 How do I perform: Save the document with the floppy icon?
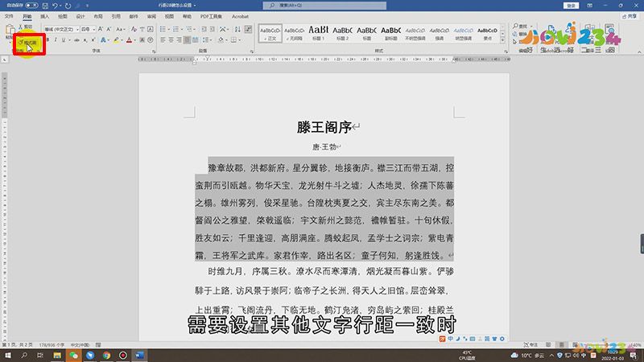click(45, 6)
